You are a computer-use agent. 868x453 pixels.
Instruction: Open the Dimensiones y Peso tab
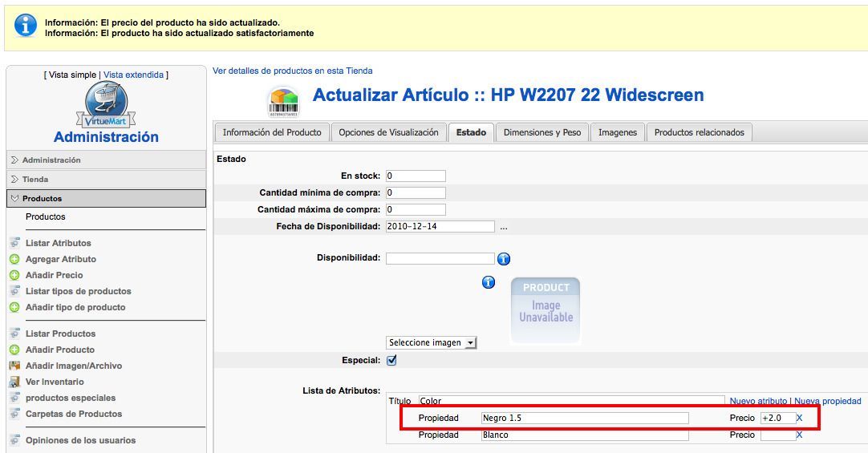point(542,133)
